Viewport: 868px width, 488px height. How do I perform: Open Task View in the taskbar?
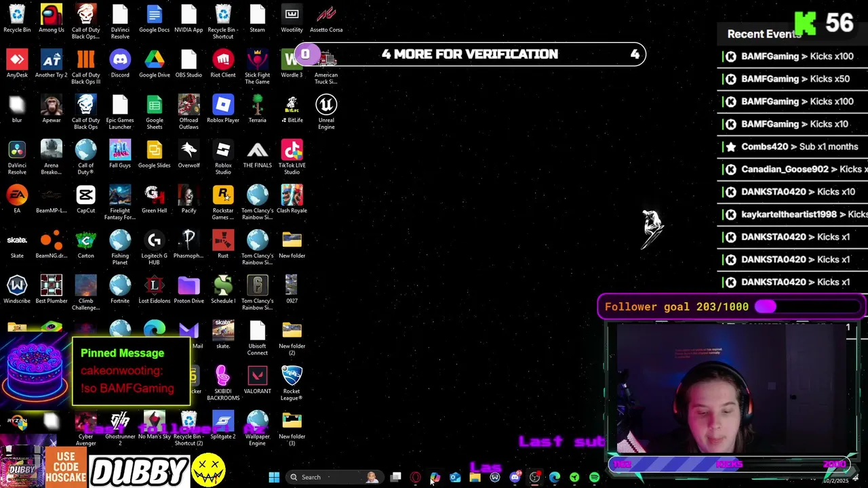pyautogui.click(x=396, y=477)
